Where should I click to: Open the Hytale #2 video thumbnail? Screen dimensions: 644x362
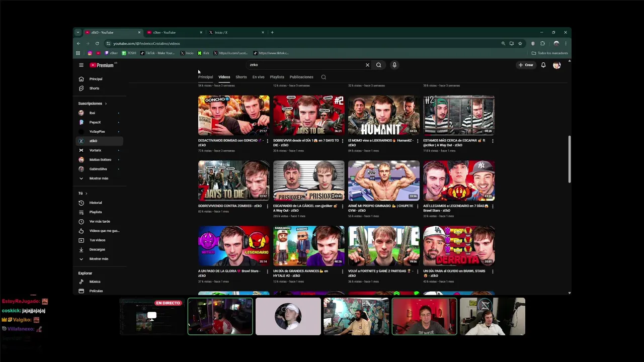(x=309, y=246)
